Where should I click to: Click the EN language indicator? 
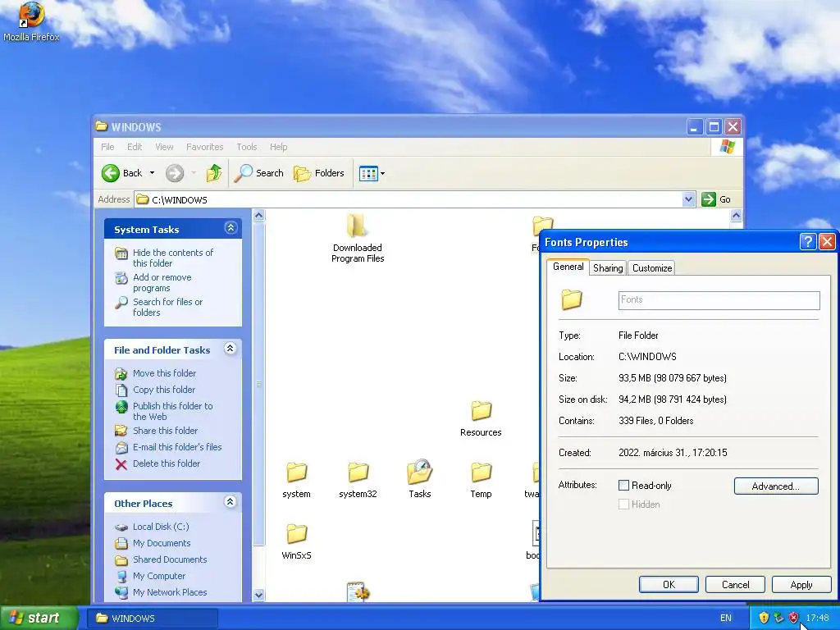[725, 619]
